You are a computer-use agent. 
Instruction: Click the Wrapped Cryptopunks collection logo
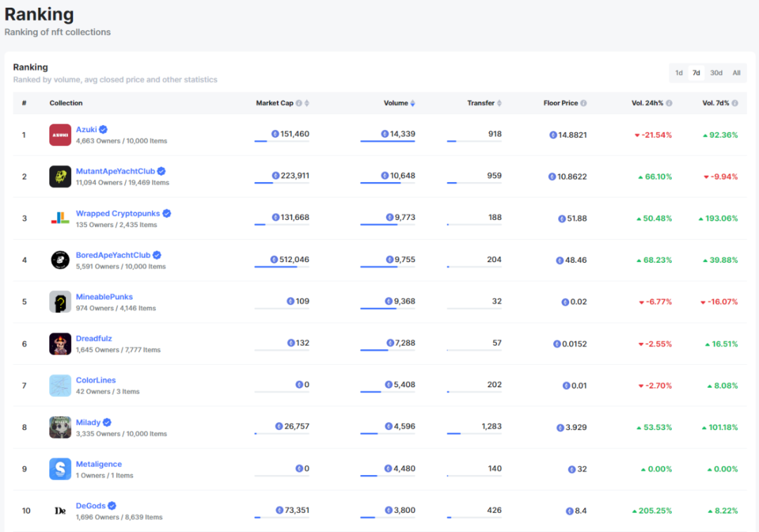(60, 219)
